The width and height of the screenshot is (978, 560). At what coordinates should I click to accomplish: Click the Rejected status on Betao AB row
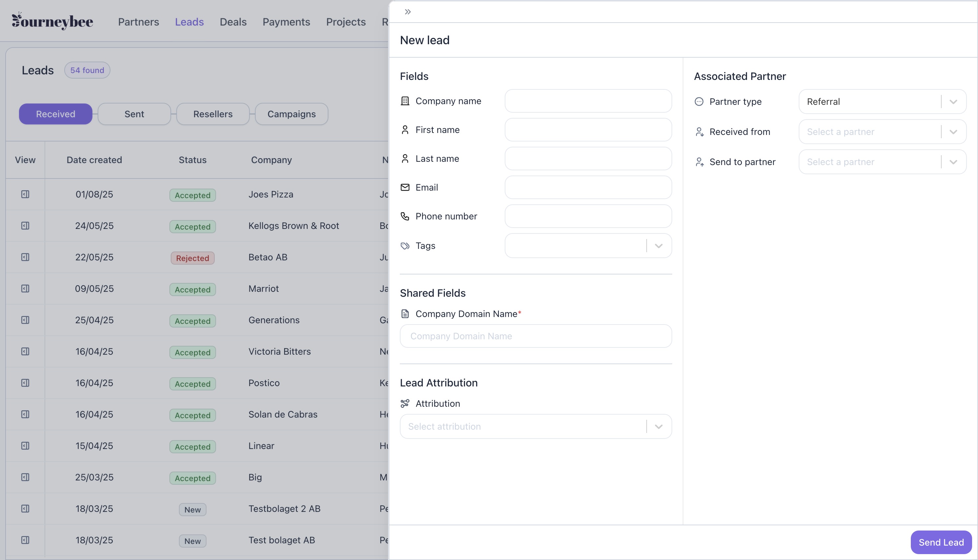pos(192,258)
